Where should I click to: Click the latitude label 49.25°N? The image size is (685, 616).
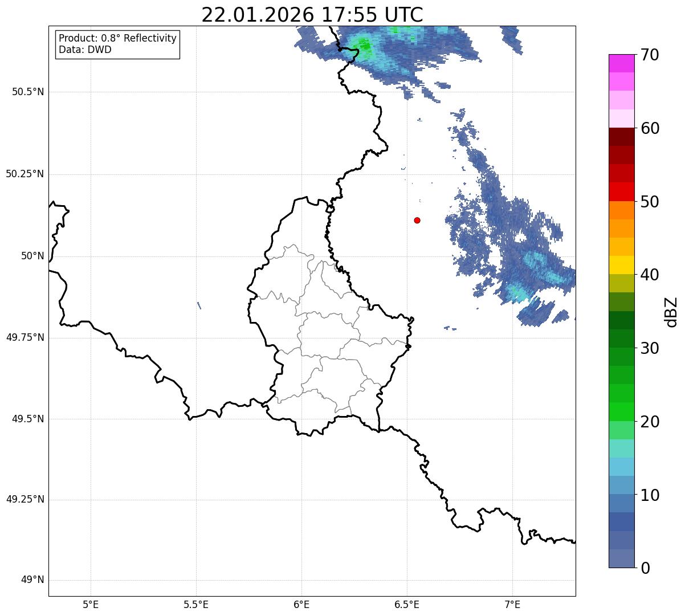click(25, 500)
